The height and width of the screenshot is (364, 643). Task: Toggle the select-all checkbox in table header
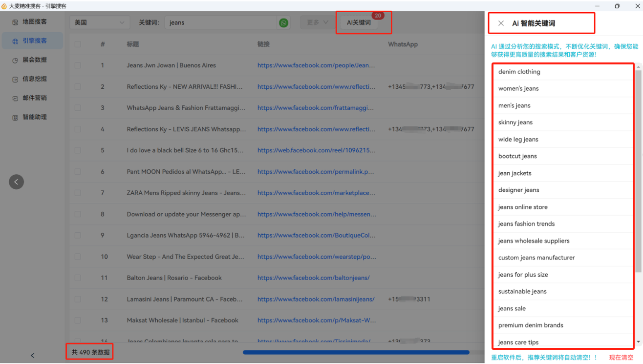tap(78, 44)
